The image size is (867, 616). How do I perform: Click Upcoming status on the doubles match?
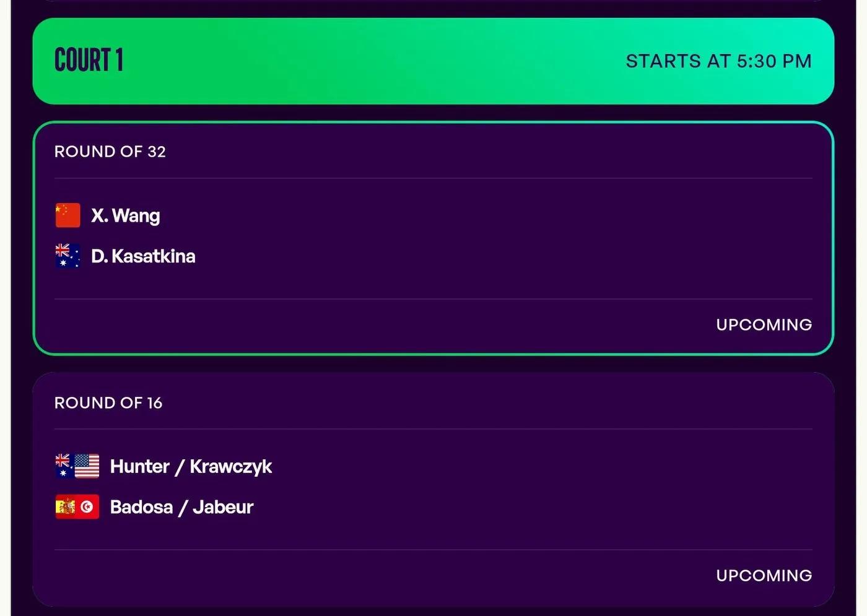(764, 576)
